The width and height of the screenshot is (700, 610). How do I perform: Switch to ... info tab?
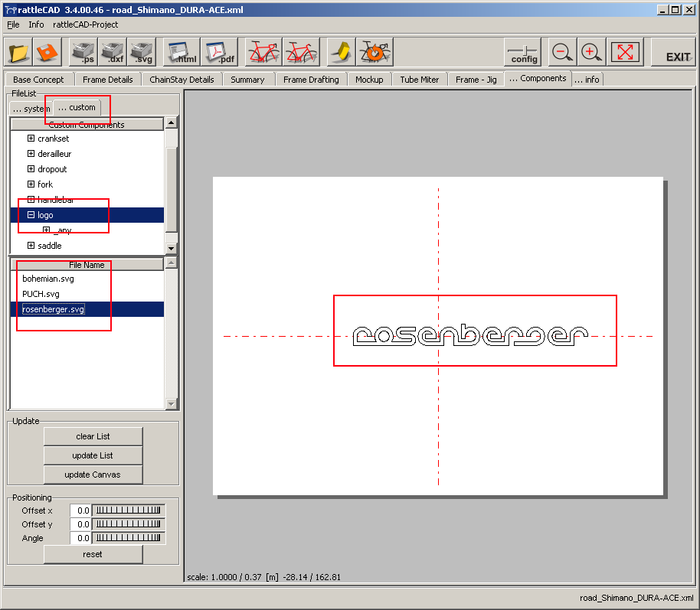[x=587, y=80]
